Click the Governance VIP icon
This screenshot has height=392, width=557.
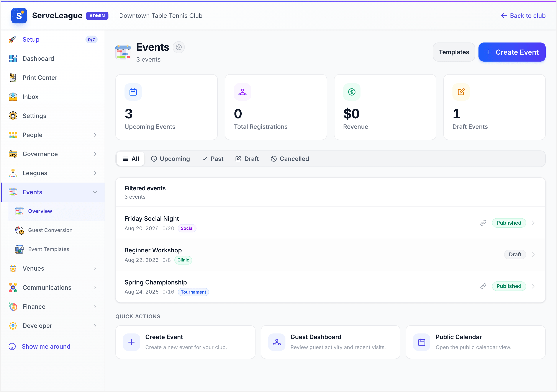tap(13, 154)
